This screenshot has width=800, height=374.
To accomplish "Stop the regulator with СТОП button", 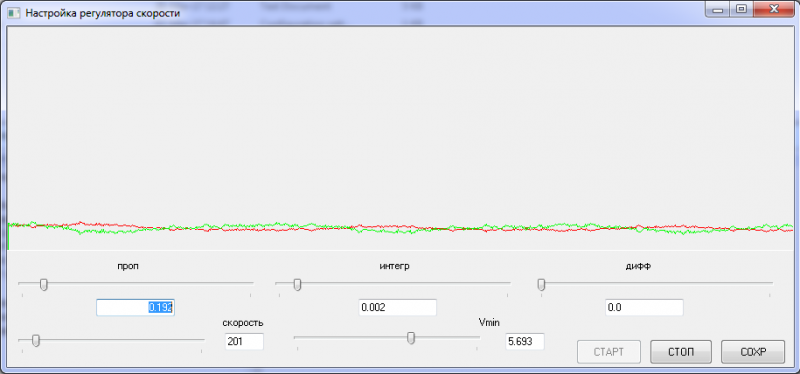I will [x=681, y=352].
